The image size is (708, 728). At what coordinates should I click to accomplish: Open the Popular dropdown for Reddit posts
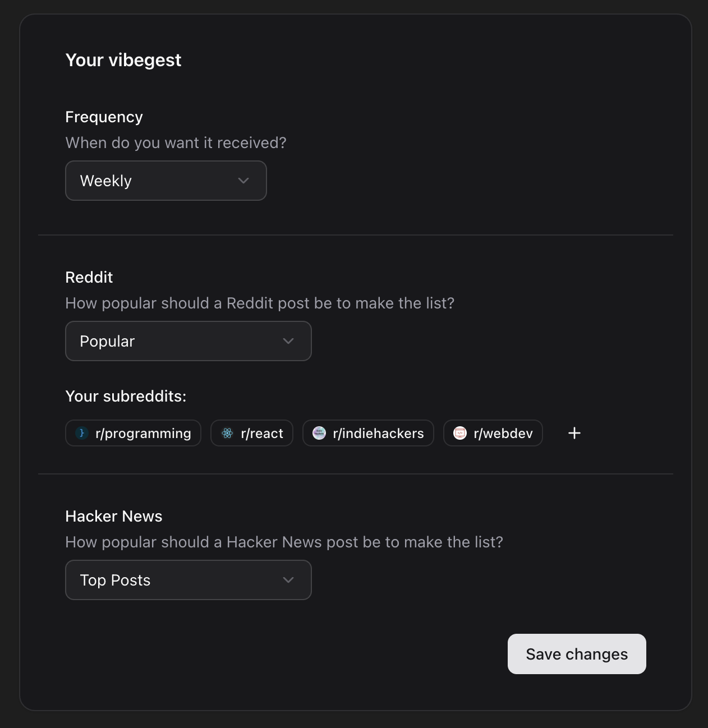tap(188, 341)
